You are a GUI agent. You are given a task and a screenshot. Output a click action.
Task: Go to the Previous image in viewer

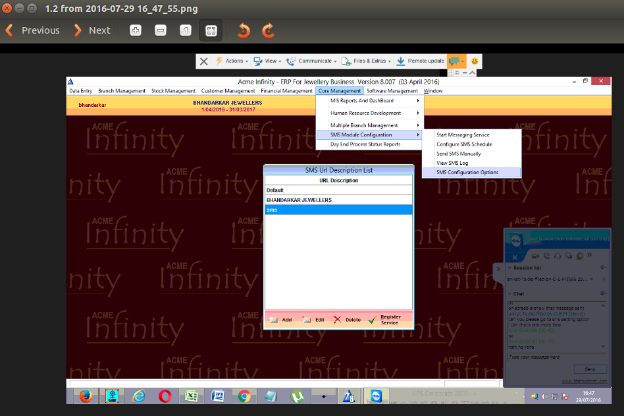(x=33, y=30)
